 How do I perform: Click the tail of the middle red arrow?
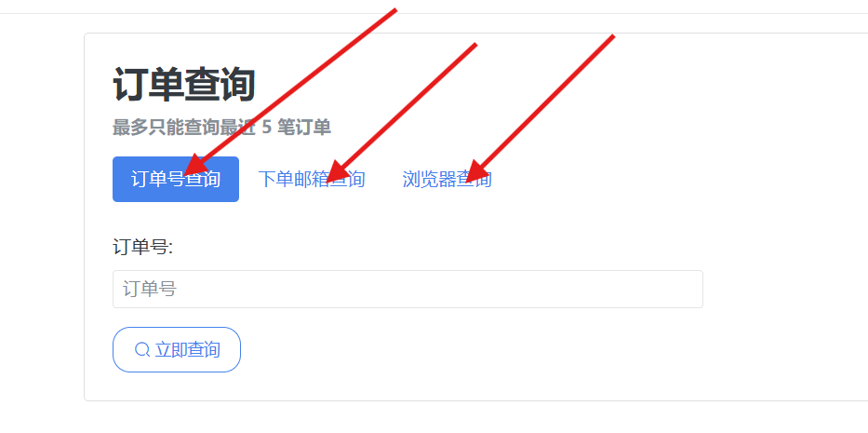(x=474, y=46)
